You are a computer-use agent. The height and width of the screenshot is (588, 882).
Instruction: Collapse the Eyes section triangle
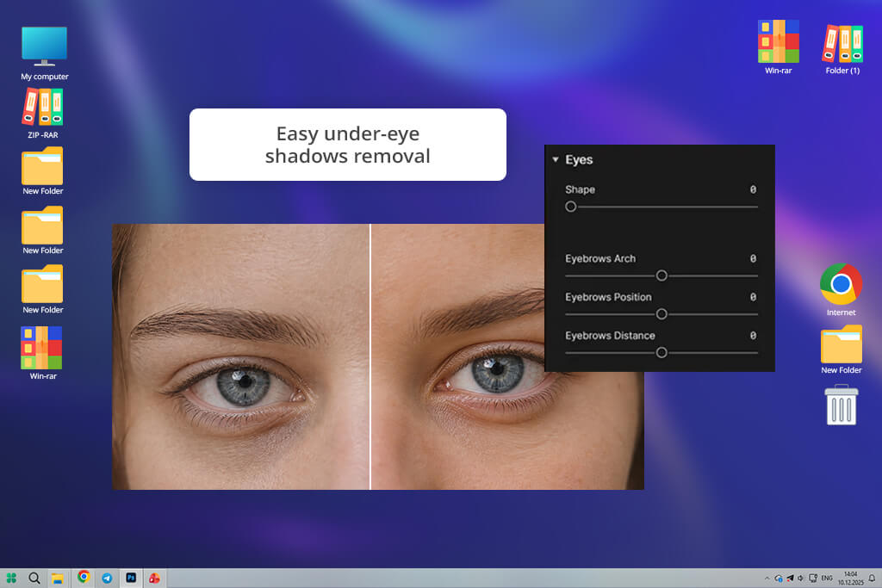pyautogui.click(x=556, y=159)
